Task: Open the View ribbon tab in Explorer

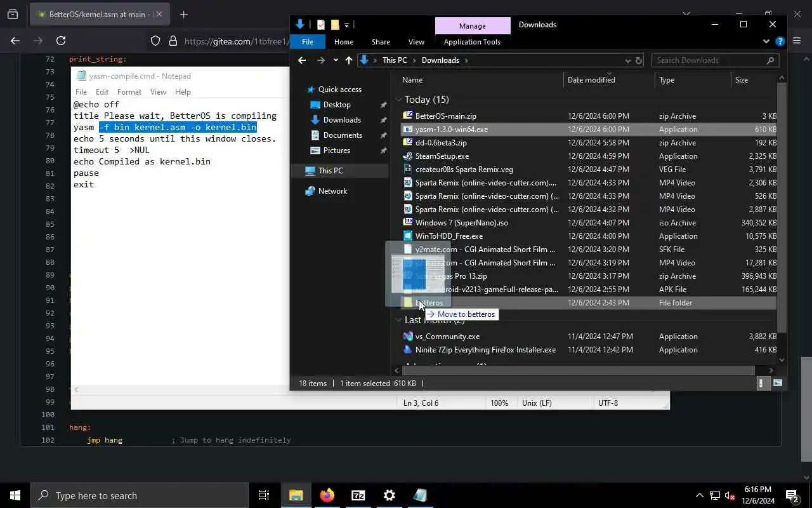Action: click(x=416, y=42)
